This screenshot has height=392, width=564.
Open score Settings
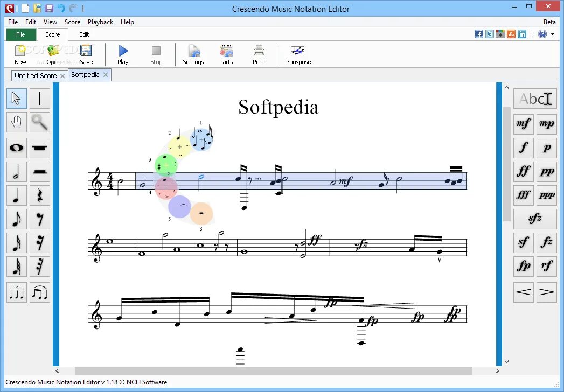pyautogui.click(x=193, y=55)
